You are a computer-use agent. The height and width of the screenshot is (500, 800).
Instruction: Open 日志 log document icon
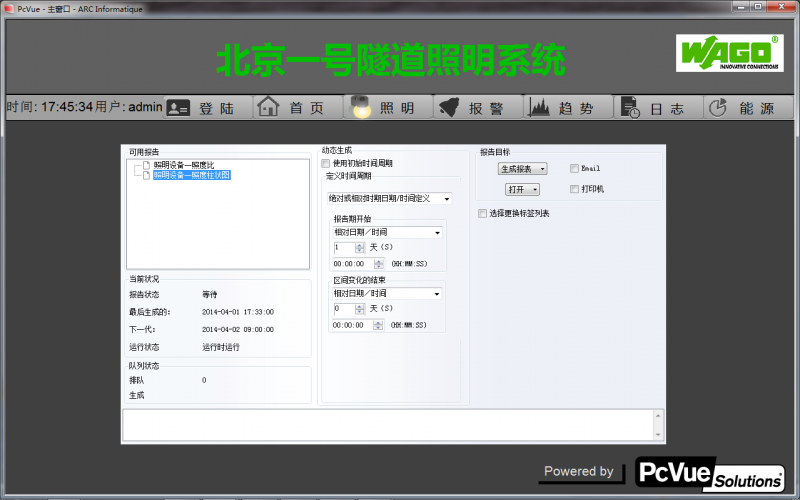(x=630, y=108)
